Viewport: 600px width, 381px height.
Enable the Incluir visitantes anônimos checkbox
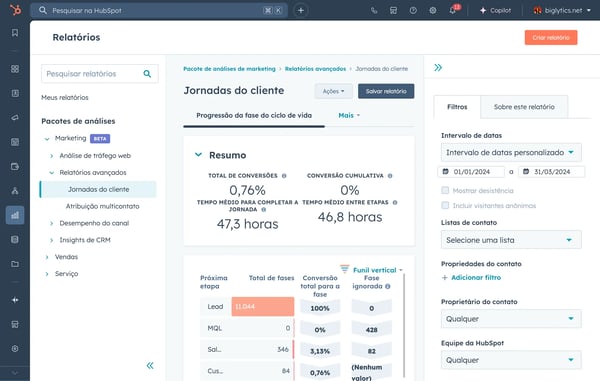click(x=445, y=205)
